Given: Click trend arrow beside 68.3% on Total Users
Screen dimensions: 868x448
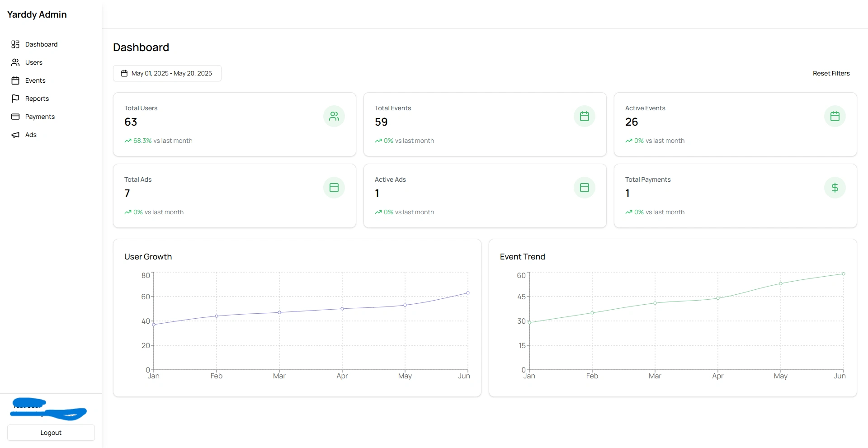Looking at the screenshot, I should pos(128,141).
